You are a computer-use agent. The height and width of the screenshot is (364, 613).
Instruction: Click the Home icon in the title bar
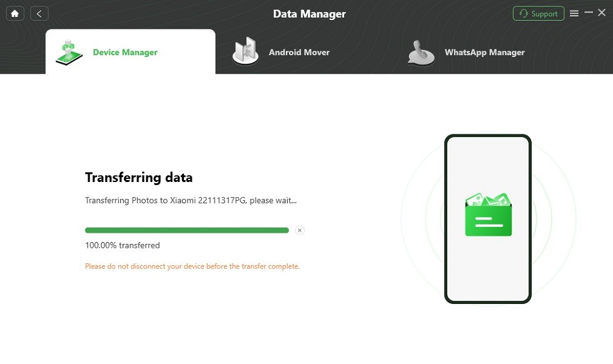pyautogui.click(x=15, y=13)
